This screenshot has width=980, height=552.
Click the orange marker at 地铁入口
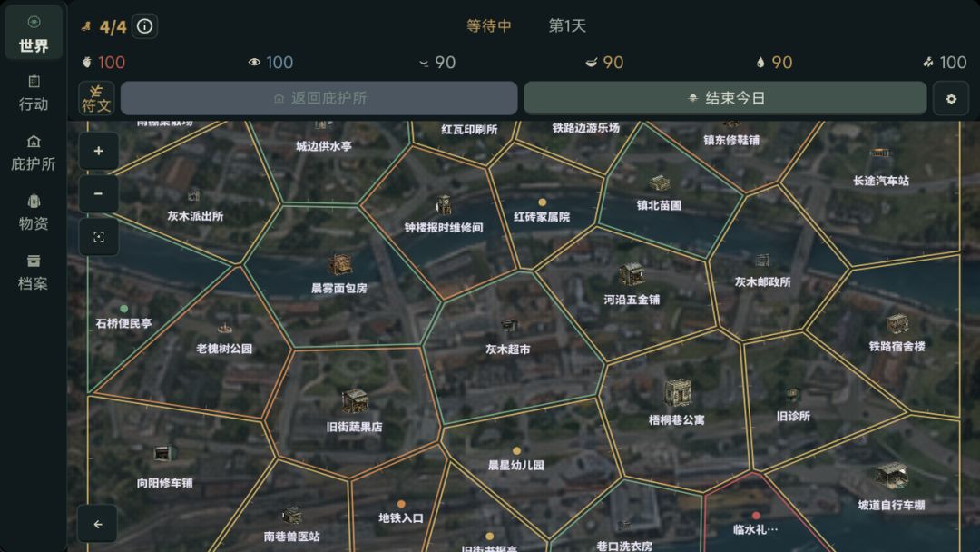tap(401, 504)
